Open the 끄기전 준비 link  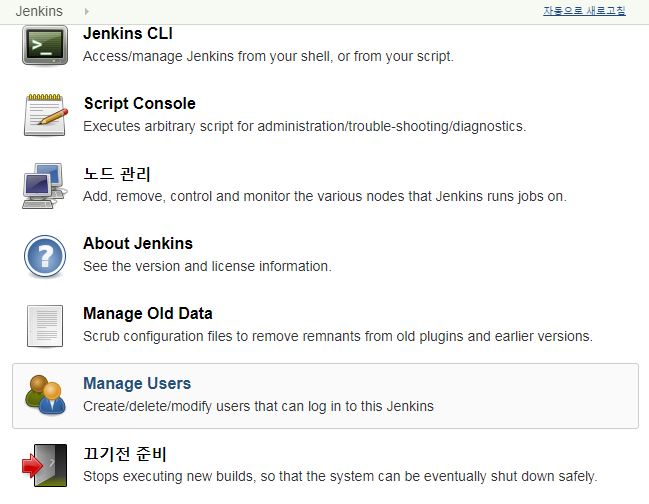point(125,454)
